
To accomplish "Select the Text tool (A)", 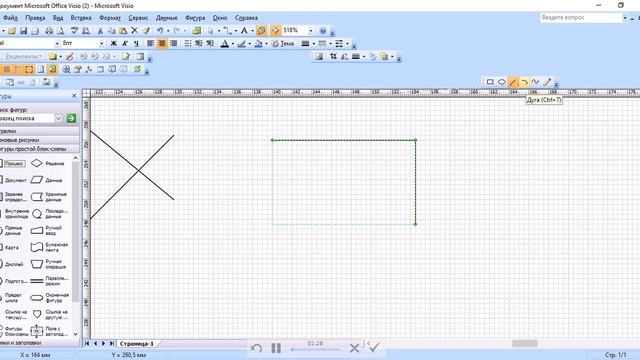I will (x=244, y=31).
